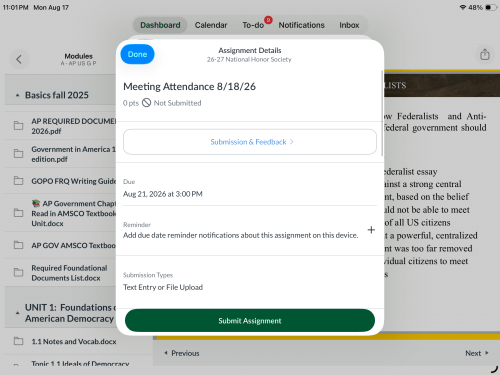
Task: Click the Not Submitted status icon
Action: click(x=146, y=103)
